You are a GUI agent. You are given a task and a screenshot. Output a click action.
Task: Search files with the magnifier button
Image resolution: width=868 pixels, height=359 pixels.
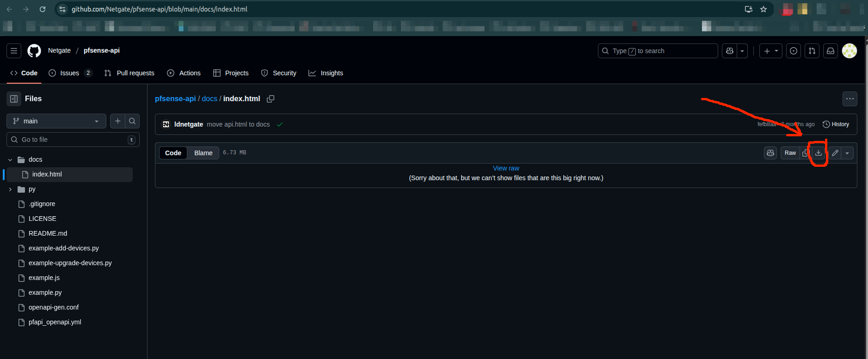click(132, 121)
